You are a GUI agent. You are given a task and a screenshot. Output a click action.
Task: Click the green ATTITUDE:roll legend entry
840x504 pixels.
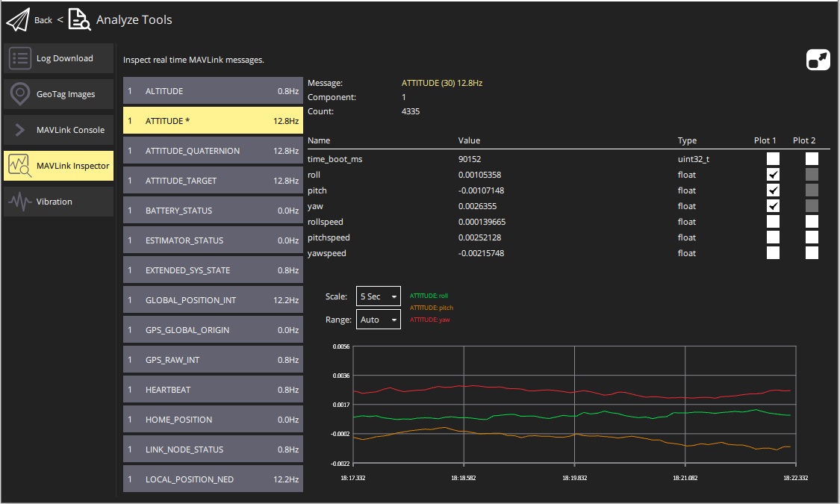429,295
